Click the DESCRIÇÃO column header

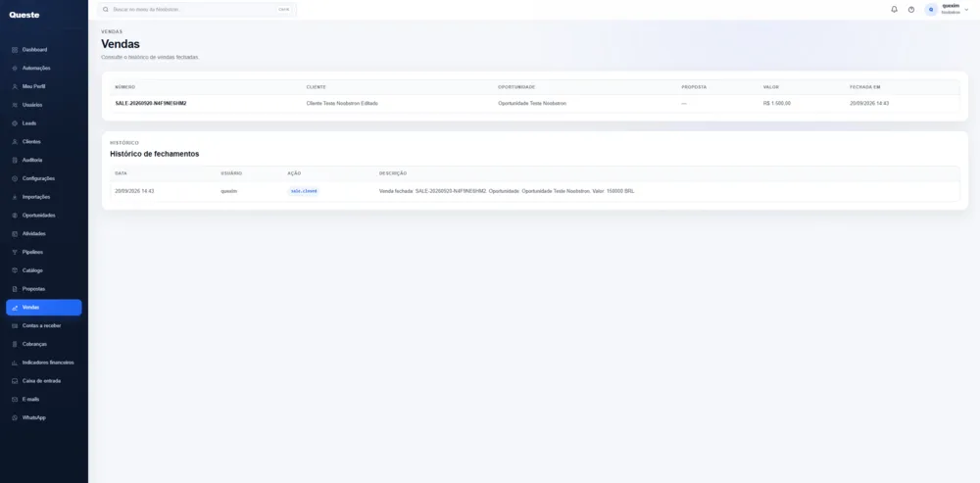[x=393, y=173]
